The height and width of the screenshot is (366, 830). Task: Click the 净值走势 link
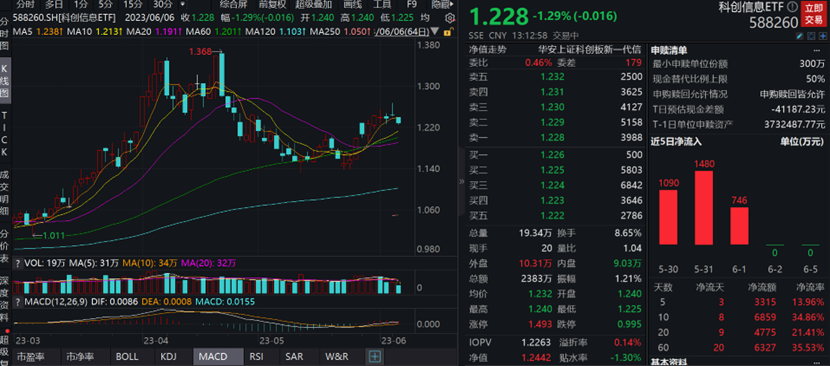click(x=488, y=50)
